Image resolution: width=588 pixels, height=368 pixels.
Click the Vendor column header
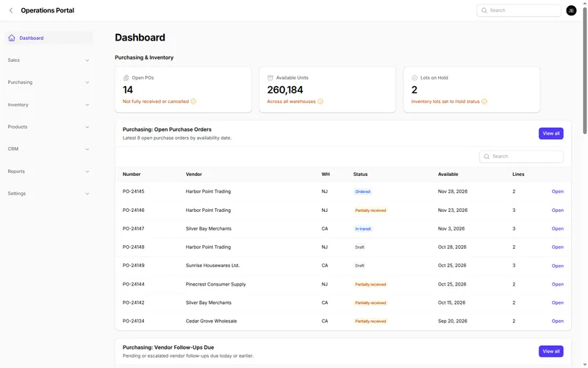194,174
